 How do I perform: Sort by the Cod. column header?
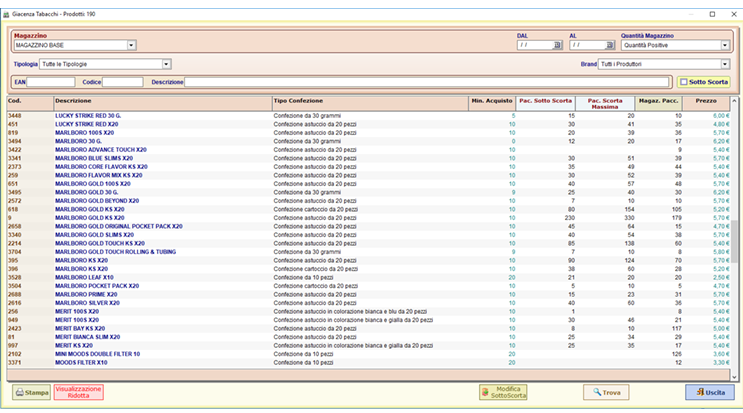[x=30, y=103]
